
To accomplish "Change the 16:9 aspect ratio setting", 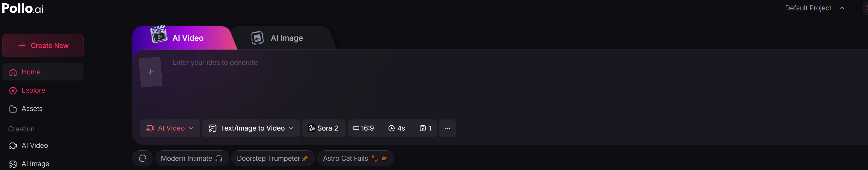I will (364, 128).
